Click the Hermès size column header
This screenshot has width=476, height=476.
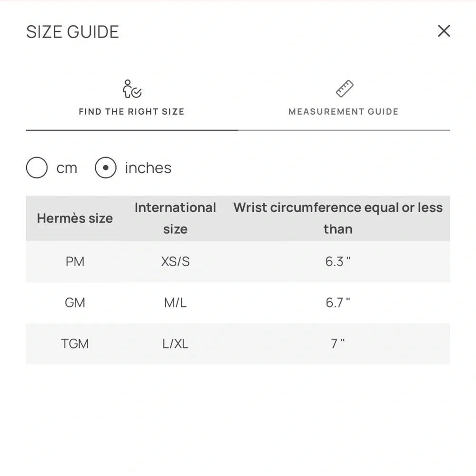click(x=75, y=218)
